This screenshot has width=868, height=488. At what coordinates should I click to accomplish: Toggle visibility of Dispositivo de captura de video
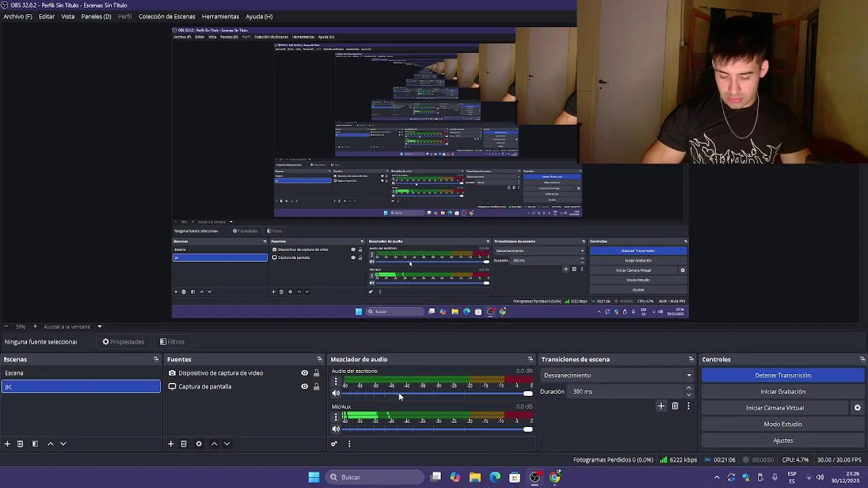(x=304, y=373)
